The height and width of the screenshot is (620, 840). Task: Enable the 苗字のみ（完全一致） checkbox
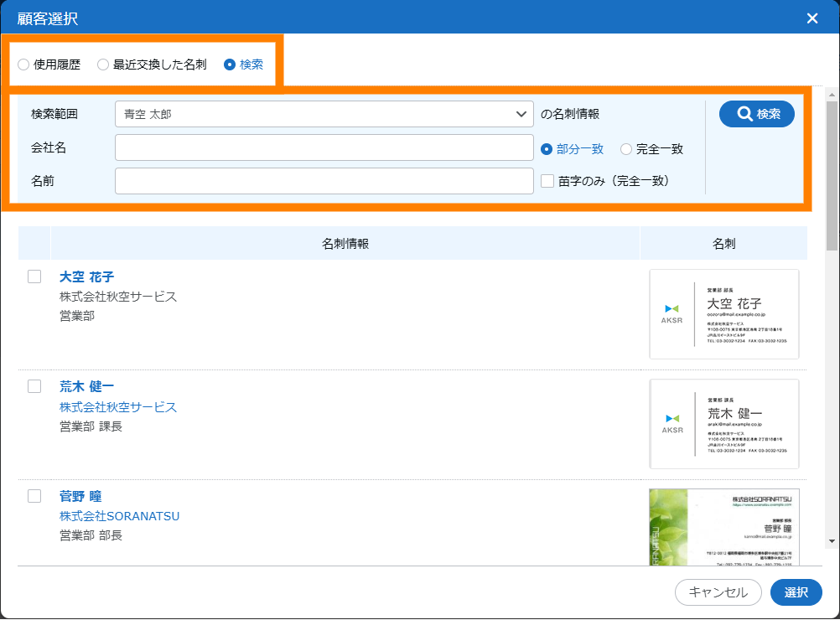547,180
